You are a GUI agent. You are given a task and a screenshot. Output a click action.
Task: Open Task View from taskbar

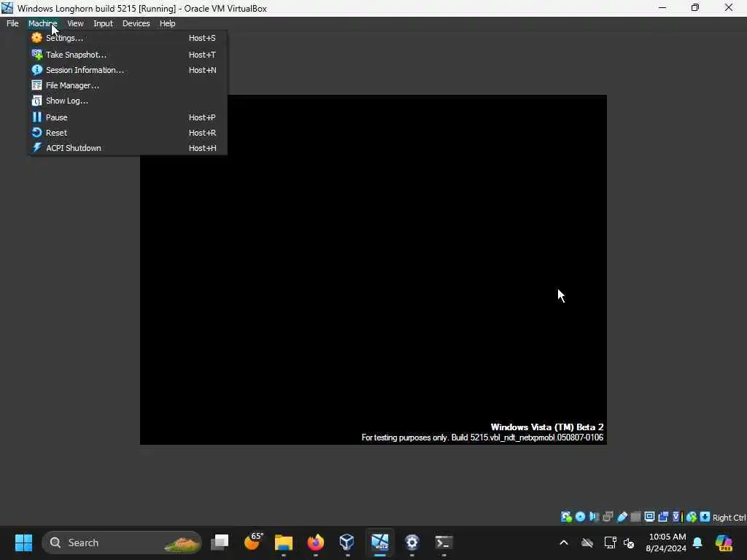click(220, 542)
